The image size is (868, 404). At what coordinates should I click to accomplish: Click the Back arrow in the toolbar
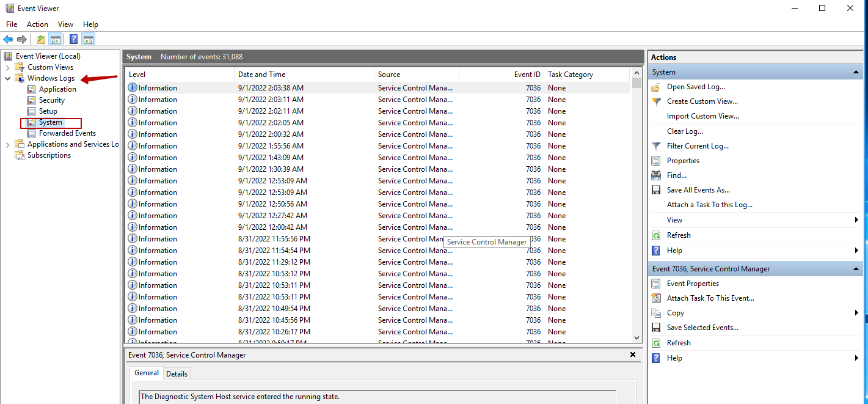click(8, 40)
